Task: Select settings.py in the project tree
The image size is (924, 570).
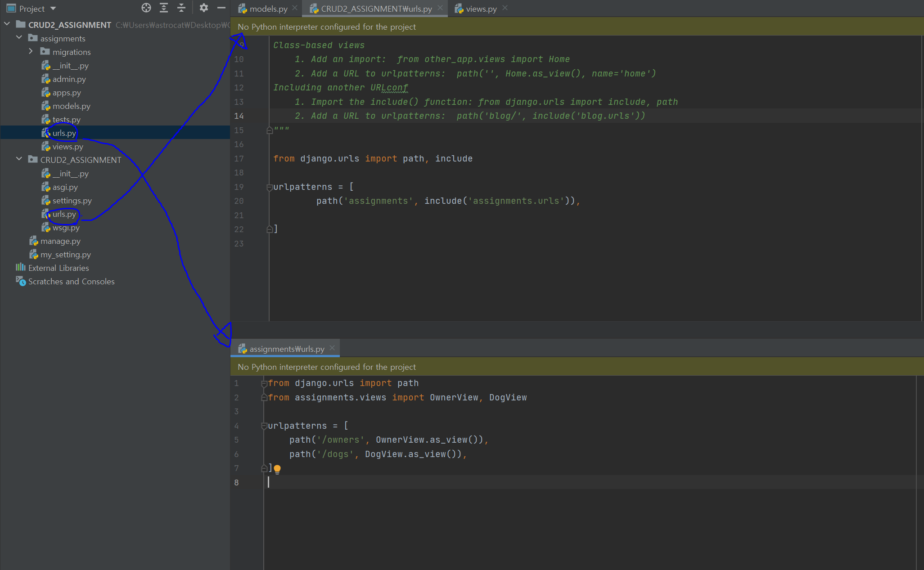Action: coord(72,201)
